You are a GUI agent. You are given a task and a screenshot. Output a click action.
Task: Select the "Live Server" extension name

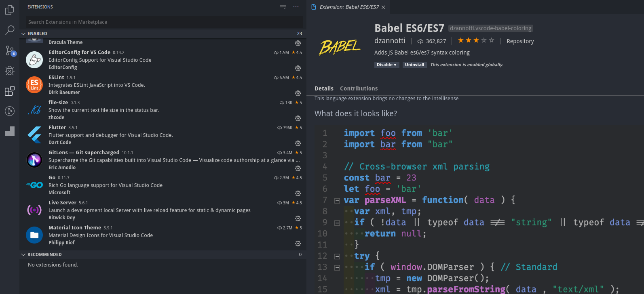point(62,203)
